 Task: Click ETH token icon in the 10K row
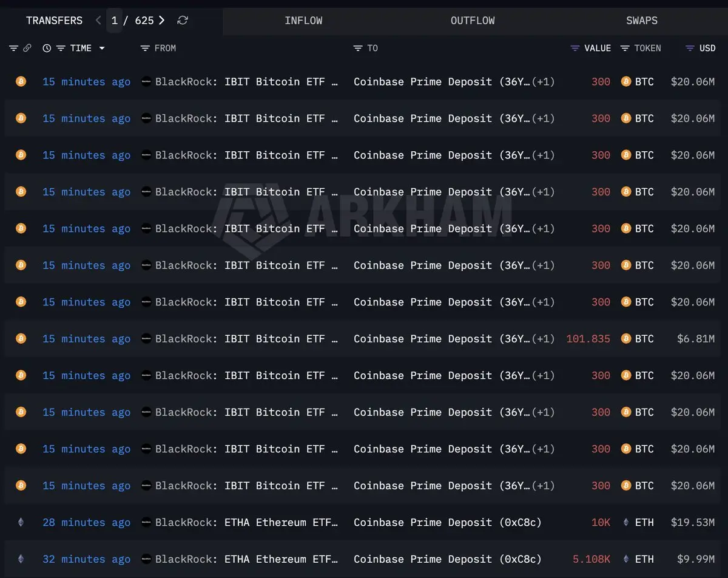pyautogui.click(x=626, y=522)
